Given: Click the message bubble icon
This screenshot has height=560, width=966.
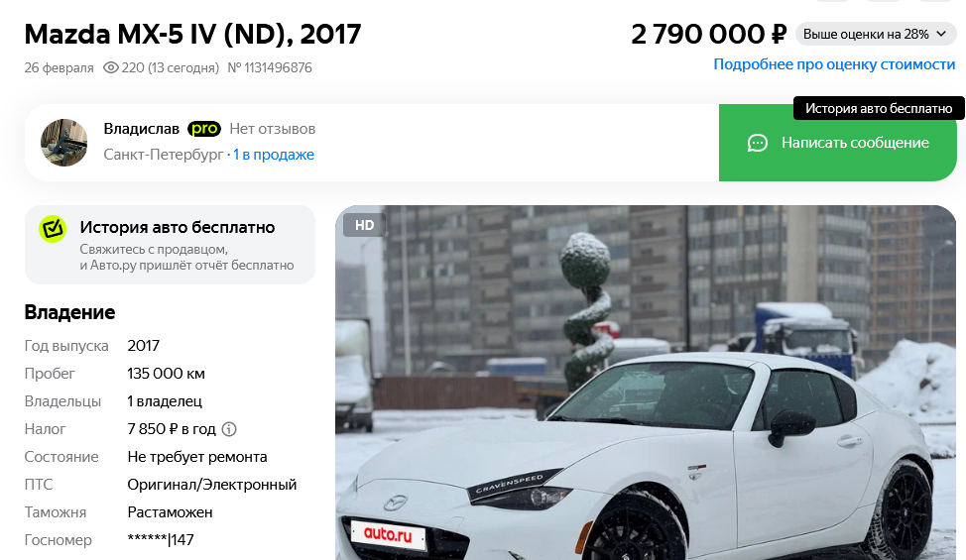Looking at the screenshot, I should pyautogui.click(x=757, y=143).
